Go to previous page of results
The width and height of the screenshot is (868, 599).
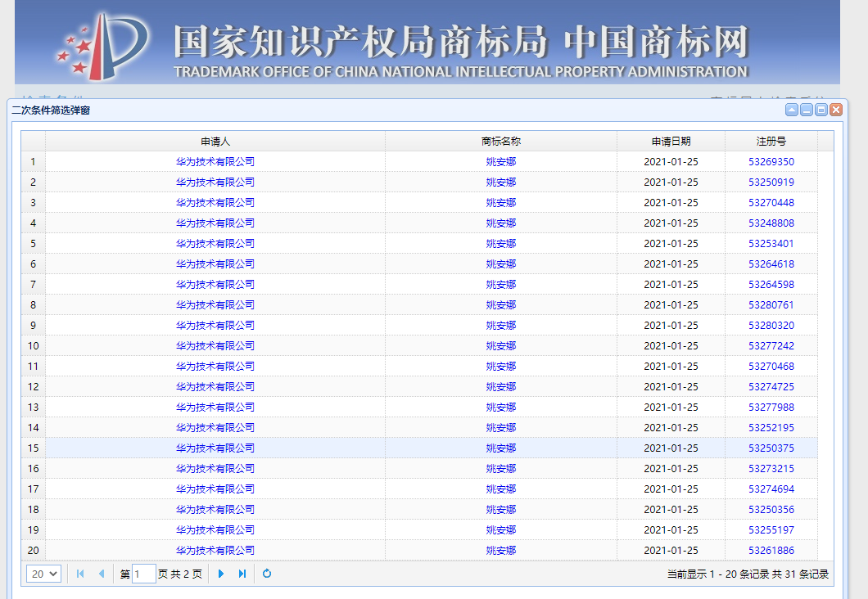click(x=102, y=574)
